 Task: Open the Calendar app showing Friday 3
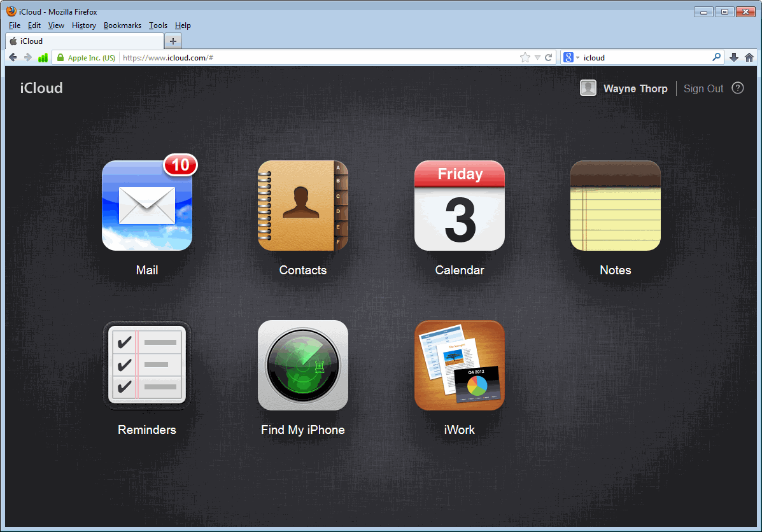click(x=459, y=206)
